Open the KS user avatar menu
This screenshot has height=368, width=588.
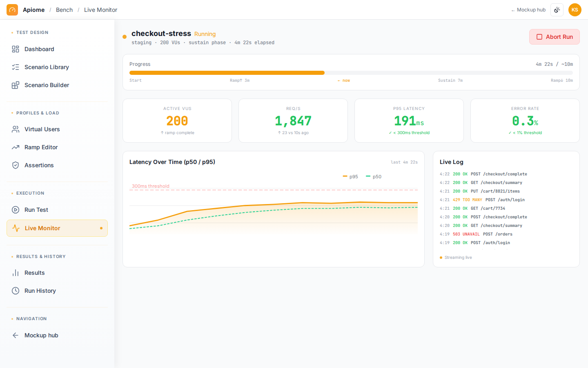coord(575,10)
